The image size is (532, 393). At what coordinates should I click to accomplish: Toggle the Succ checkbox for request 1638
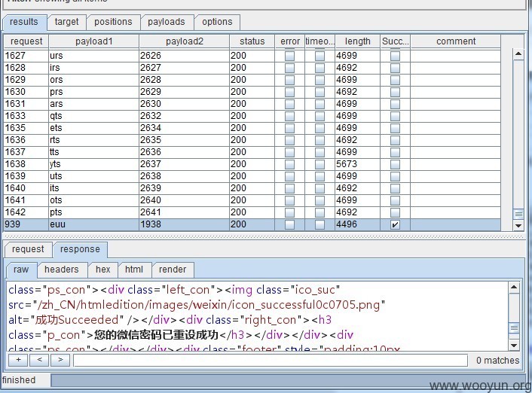[395, 164]
